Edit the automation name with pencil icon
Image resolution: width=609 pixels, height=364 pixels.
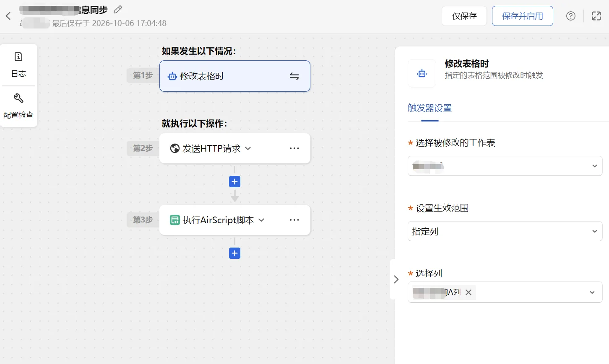pos(118,9)
